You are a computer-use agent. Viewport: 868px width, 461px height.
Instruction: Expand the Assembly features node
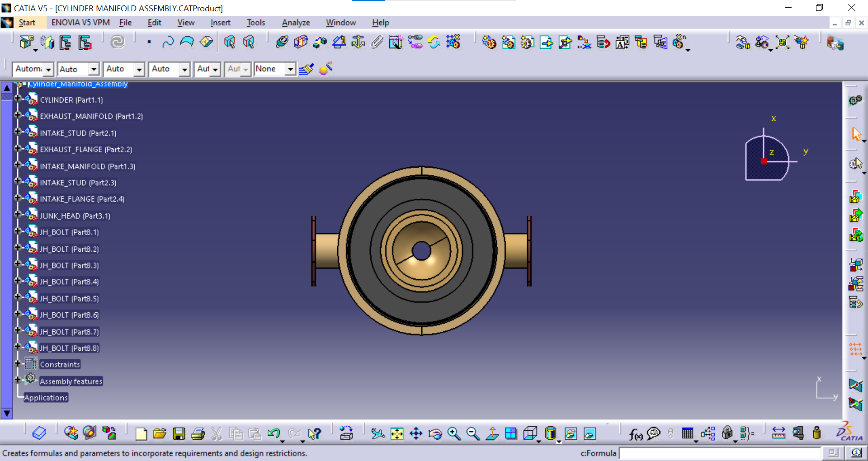18,380
